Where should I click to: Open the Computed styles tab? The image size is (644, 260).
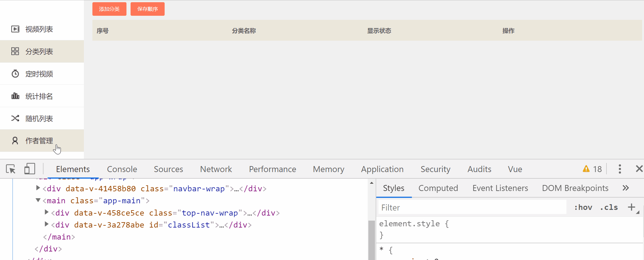[x=438, y=188]
